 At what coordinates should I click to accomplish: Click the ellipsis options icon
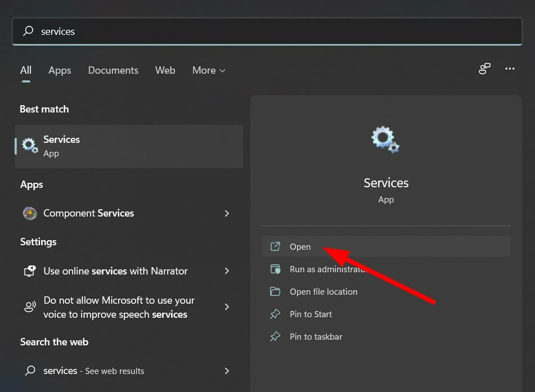click(510, 69)
